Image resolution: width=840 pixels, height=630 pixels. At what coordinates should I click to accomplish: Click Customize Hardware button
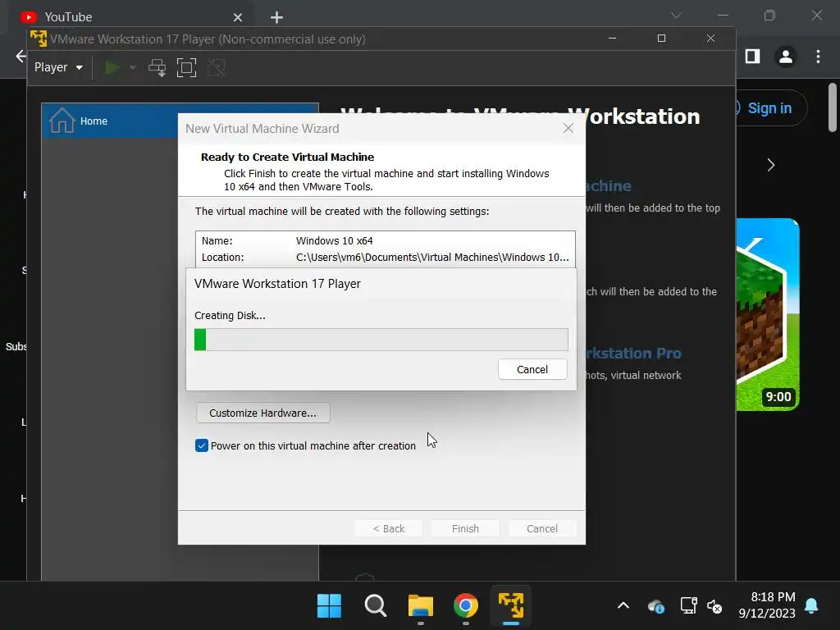pyautogui.click(x=262, y=413)
